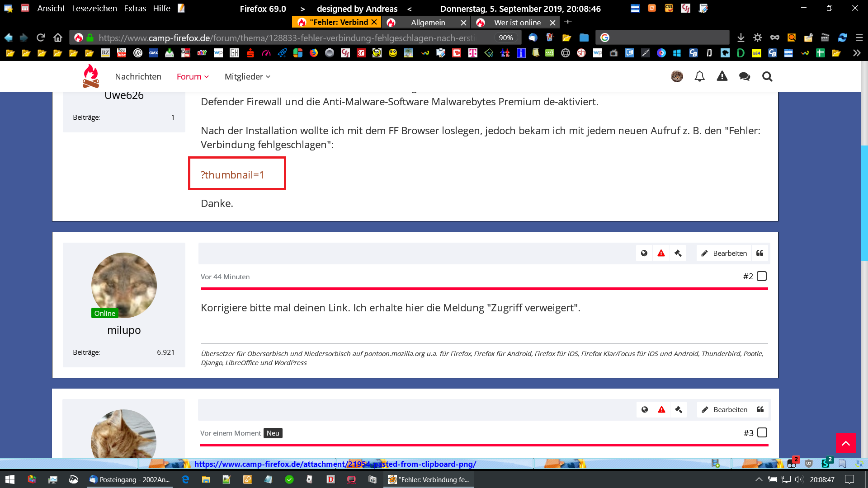Viewport: 868px width, 488px height.
Task: Click the page vertical scrollbar thumb
Action: 864,203
